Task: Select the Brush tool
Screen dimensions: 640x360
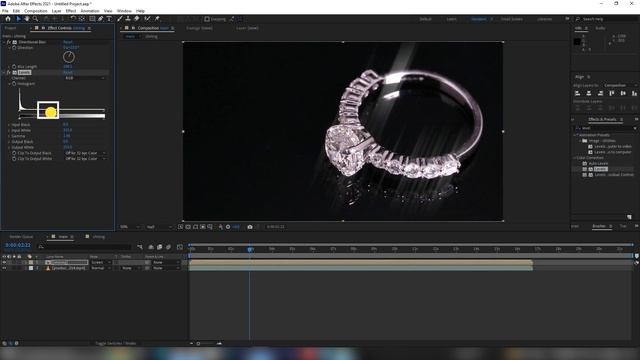Action: 120,19
